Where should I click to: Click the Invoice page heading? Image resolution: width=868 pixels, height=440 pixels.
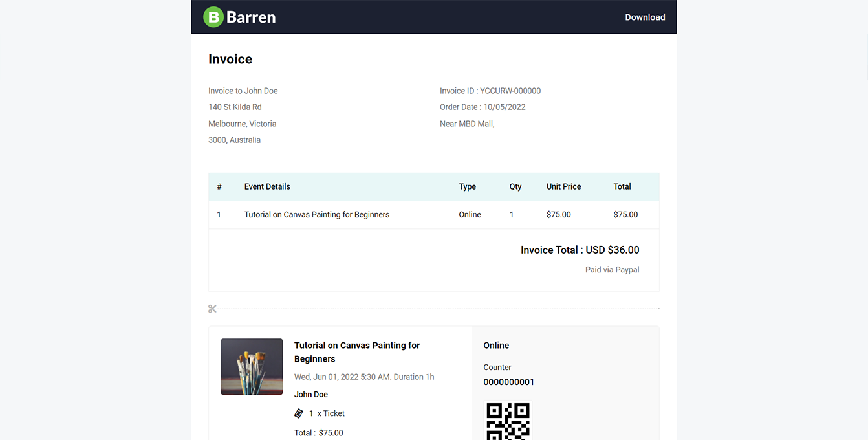(230, 60)
